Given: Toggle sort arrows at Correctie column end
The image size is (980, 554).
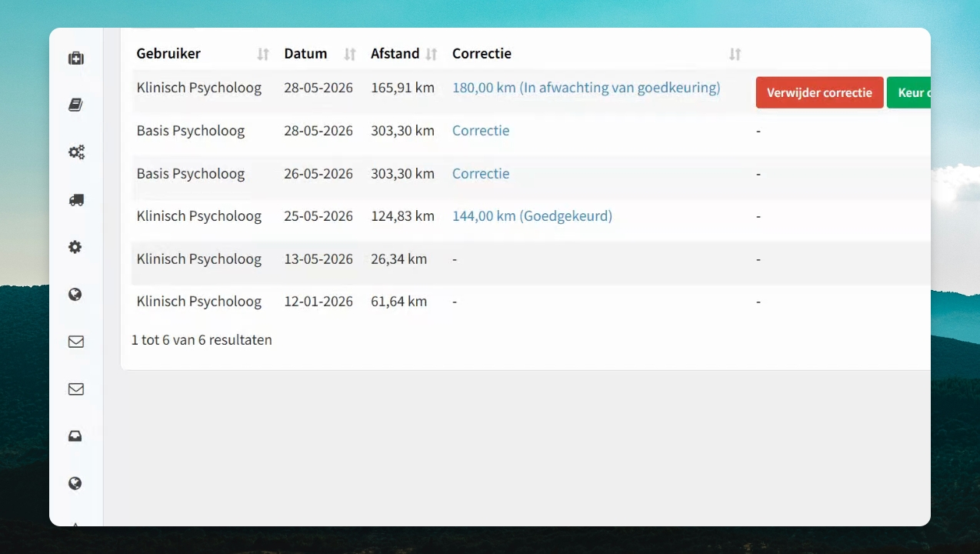Looking at the screenshot, I should [x=735, y=54].
